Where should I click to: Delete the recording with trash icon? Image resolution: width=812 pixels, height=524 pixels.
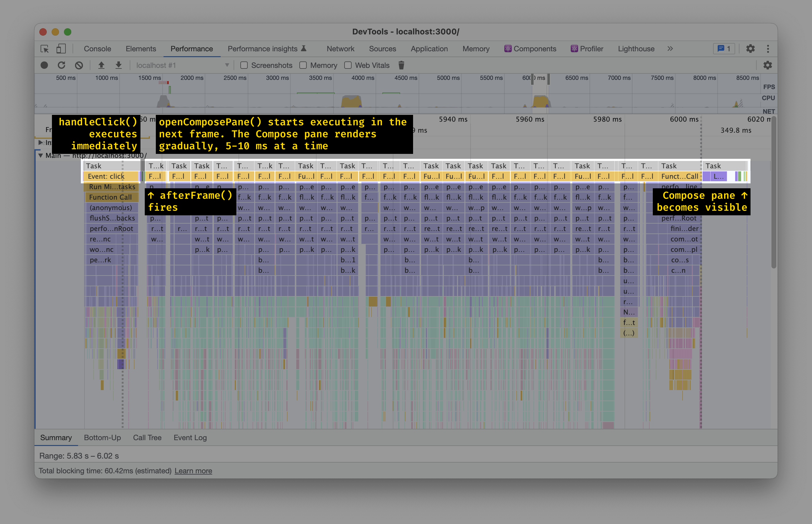pyautogui.click(x=402, y=65)
